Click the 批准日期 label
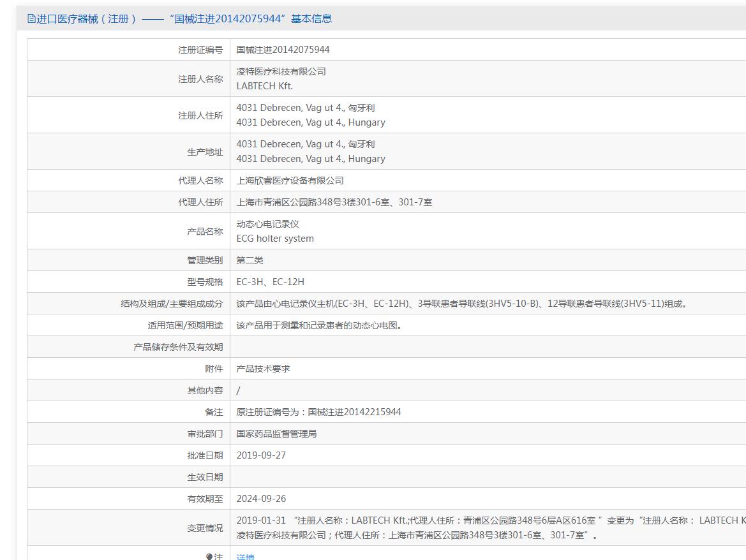746x560 pixels. click(x=205, y=455)
